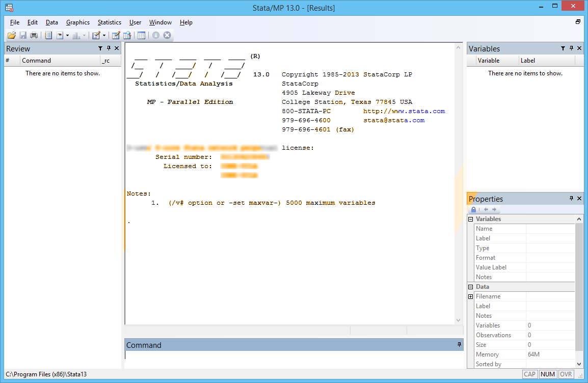Collapse the Data section in Properties

tap(471, 287)
